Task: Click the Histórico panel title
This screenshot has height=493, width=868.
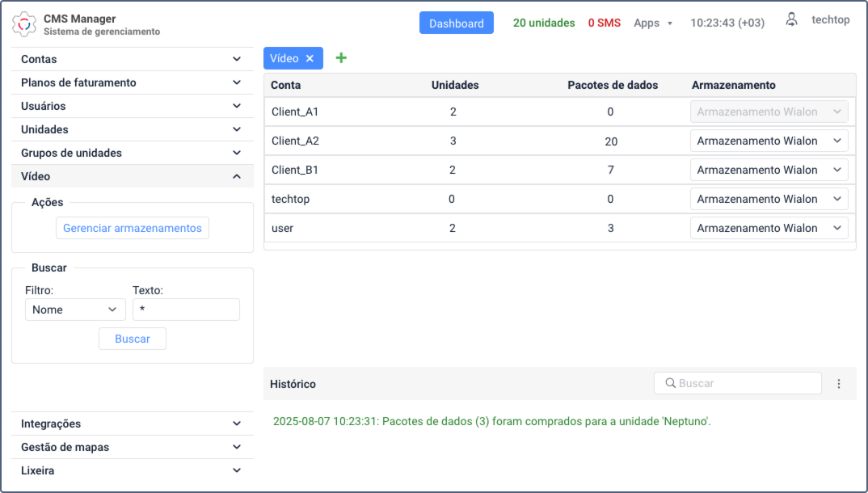Action: (x=293, y=384)
